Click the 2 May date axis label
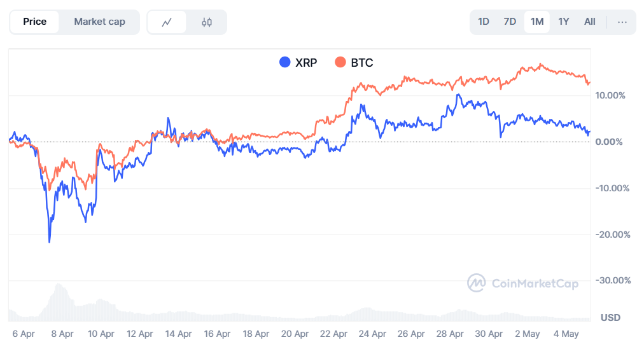 coord(527,334)
